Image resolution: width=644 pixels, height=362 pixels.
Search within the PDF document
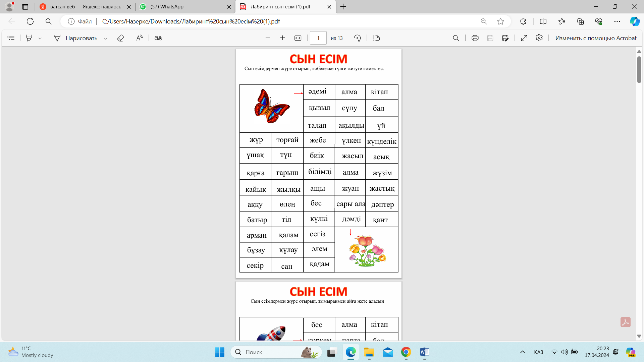pos(456,38)
